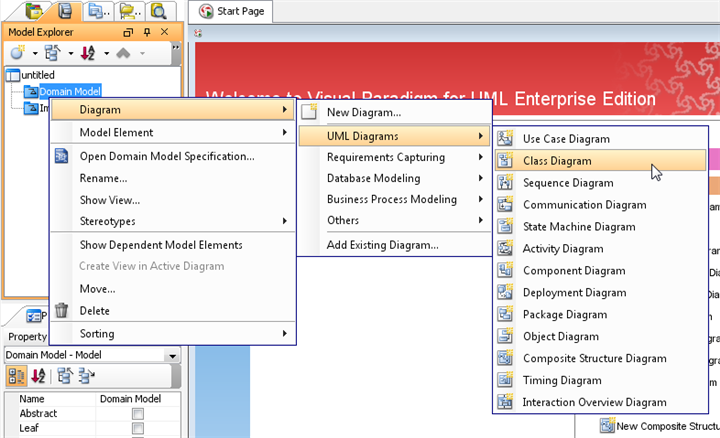Image resolution: width=720 pixels, height=438 pixels.
Task: Select Interaction Overview Diagram text entry
Action: pos(594,402)
